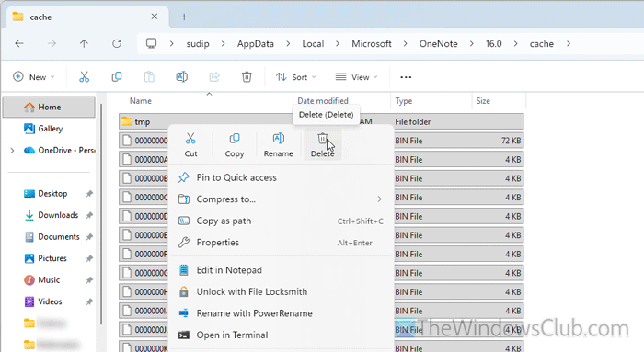
Task: Navigate to 16.0 in address bar
Action: (494, 43)
